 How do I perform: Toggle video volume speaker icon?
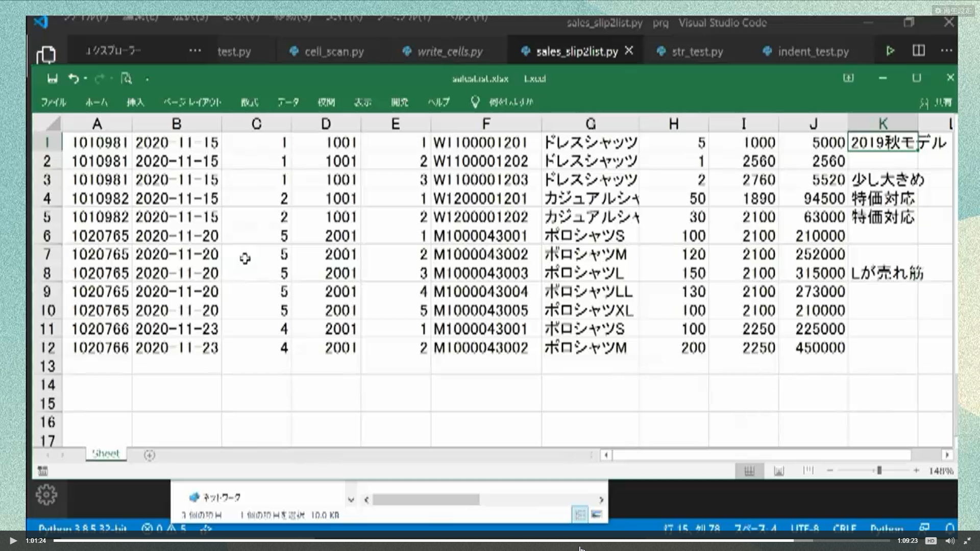[x=949, y=541]
